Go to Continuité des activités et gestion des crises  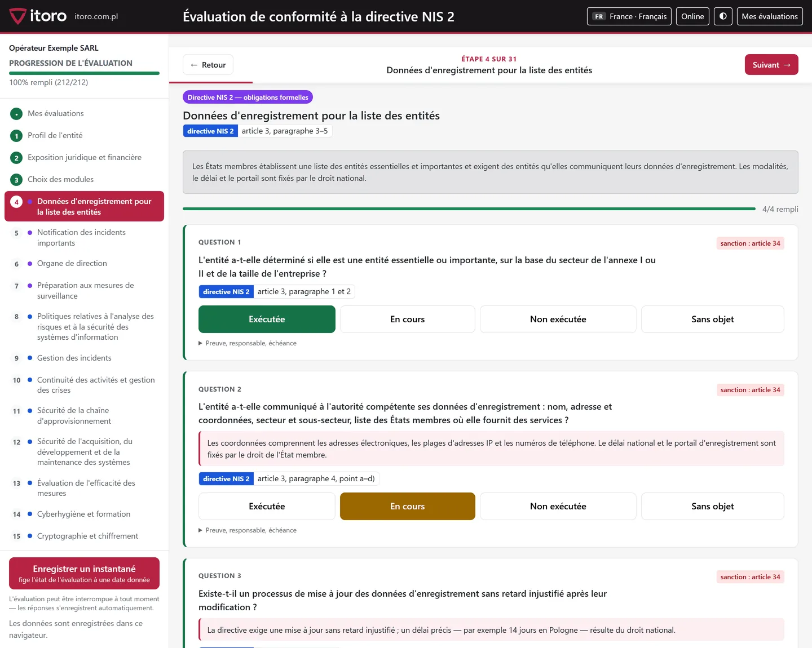coord(84,385)
